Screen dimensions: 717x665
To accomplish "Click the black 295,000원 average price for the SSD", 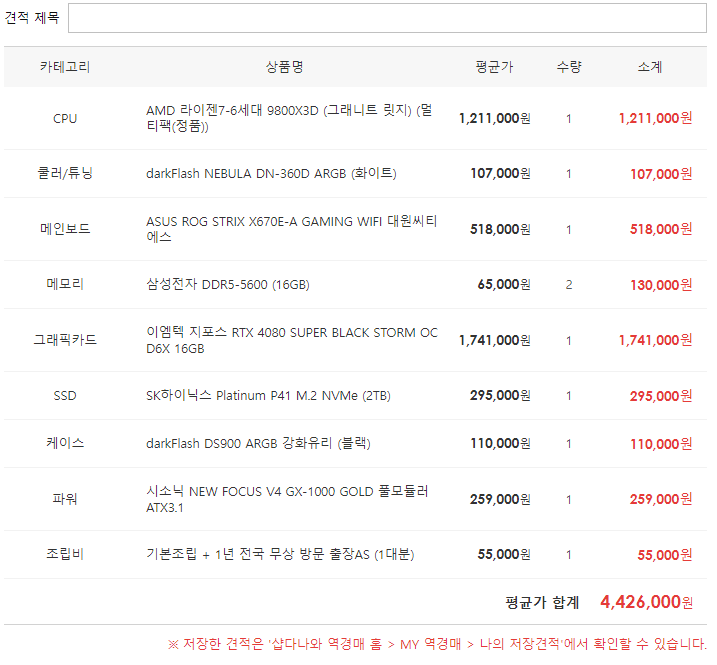I will [500, 395].
